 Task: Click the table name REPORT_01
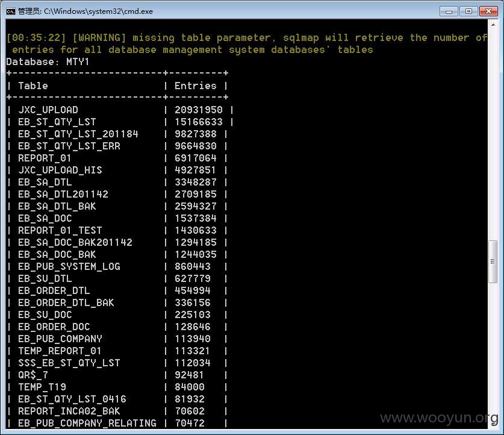(x=45, y=158)
